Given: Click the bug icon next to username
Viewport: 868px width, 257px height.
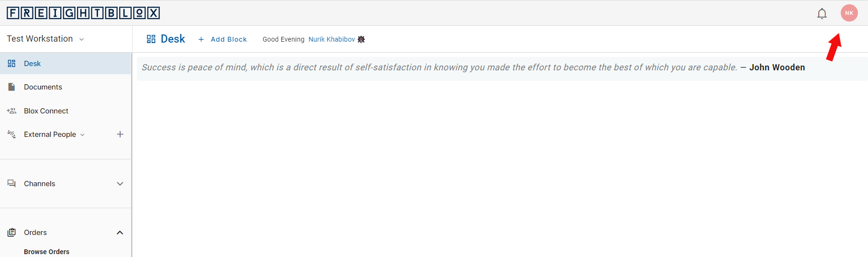Looking at the screenshot, I should coord(361,39).
